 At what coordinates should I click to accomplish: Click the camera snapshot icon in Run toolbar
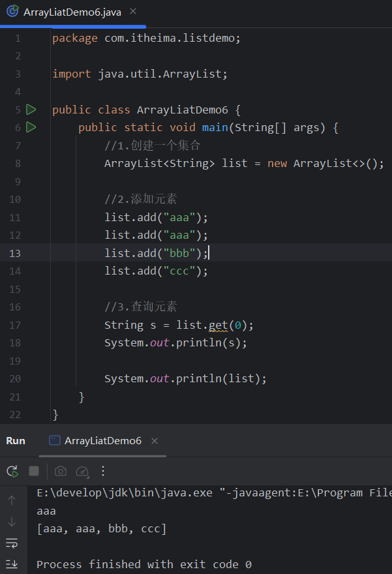tap(61, 471)
